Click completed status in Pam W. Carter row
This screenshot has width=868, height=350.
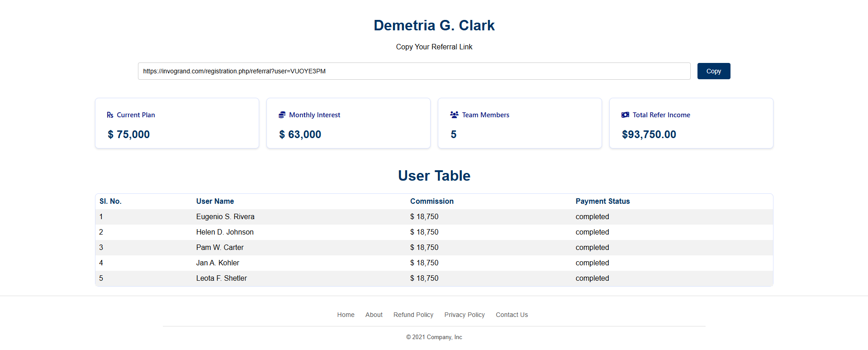pyautogui.click(x=592, y=248)
